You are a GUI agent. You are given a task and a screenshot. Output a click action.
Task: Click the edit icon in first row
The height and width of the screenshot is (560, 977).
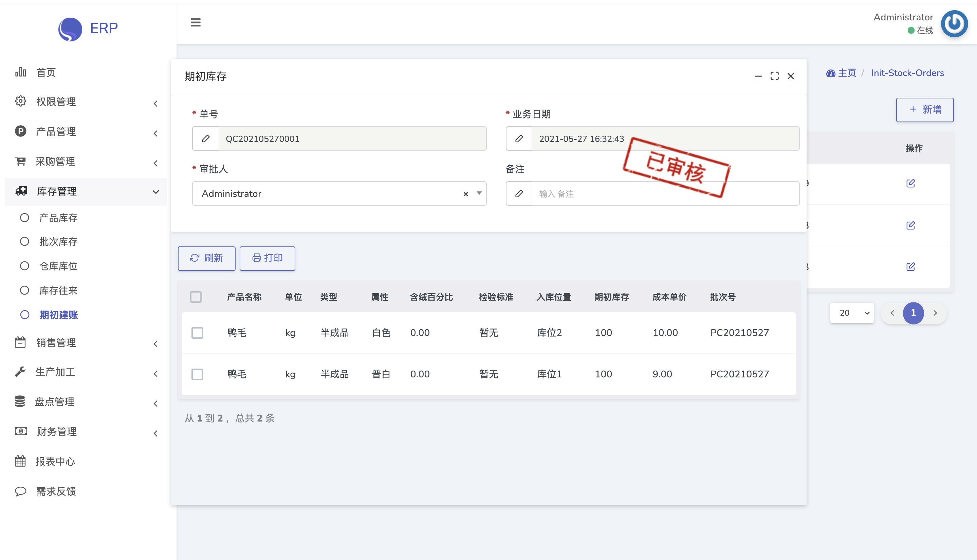[x=910, y=184]
